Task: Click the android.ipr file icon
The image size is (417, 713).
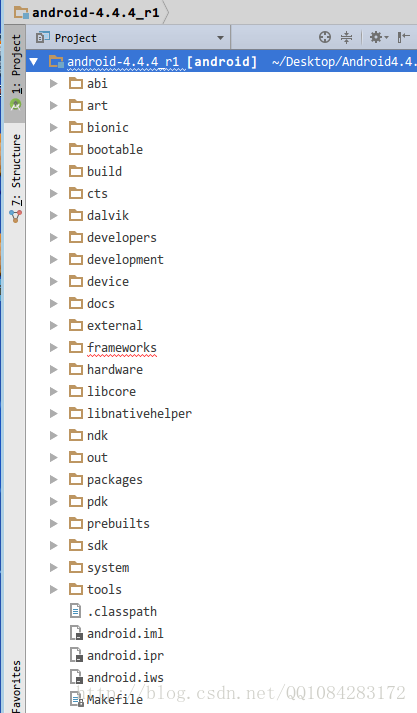Action: pos(76,655)
